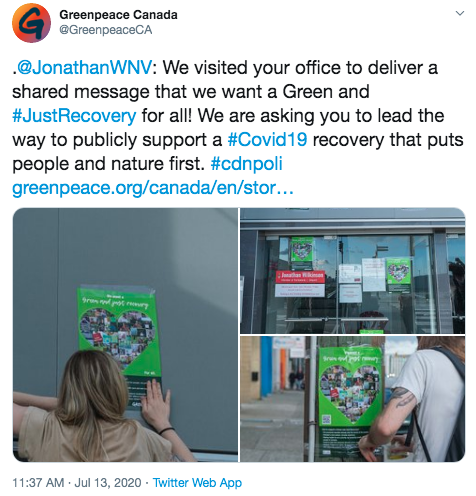Open the #cdnpoli hashtag
The height and width of the screenshot is (496, 476).
coord(247,164)
